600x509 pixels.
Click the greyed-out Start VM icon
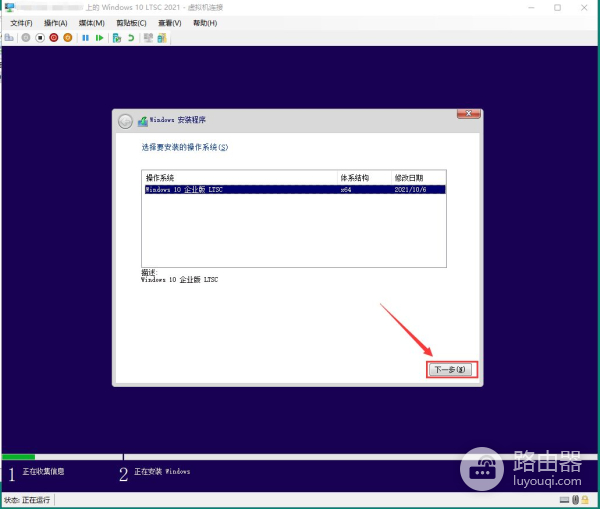tap(26, 38)
